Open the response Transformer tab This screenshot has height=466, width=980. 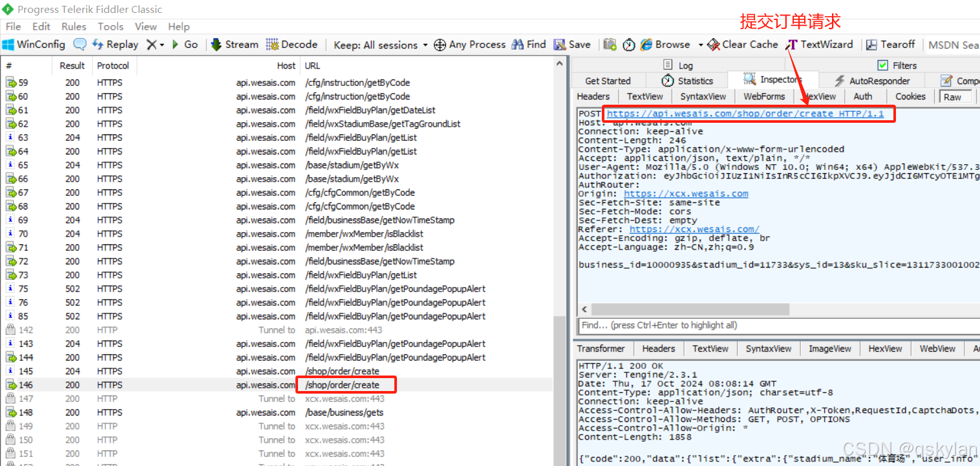[601, 348]
